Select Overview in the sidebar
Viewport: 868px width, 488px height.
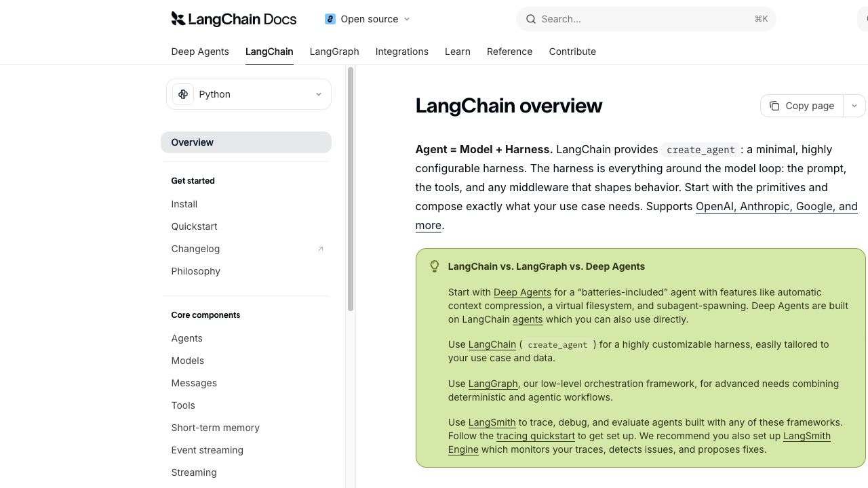pos(246,142)
